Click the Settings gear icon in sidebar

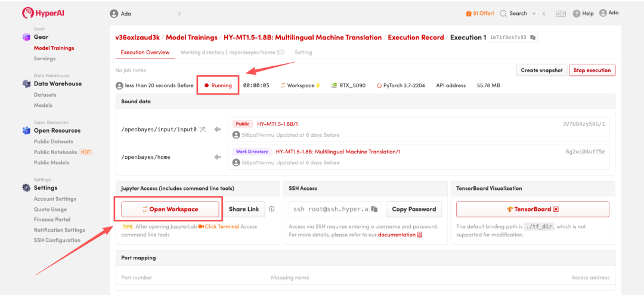click(x=26, y=188)
